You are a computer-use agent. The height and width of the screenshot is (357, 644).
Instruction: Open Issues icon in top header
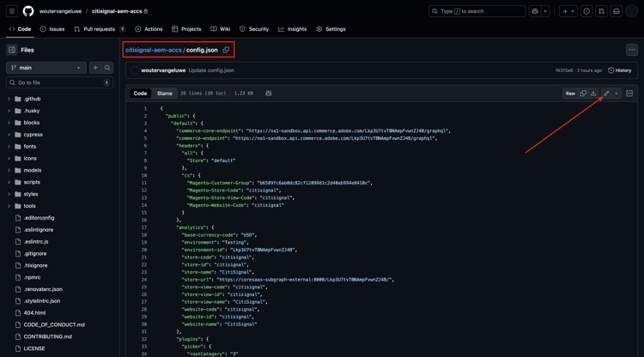click(x=586, y=11)
